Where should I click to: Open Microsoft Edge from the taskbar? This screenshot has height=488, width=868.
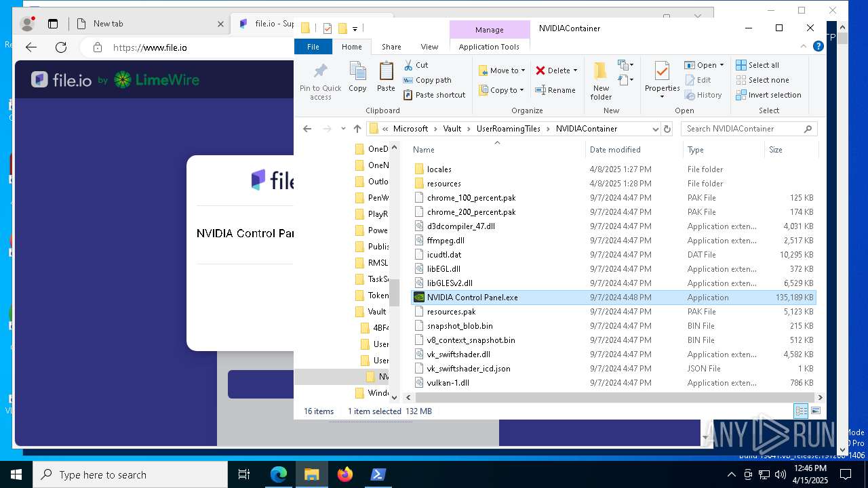coord(279,474)
